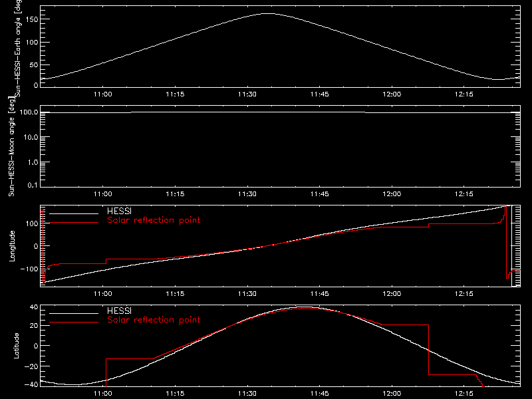Select the 11:15 label of the Longitude plot
The width and height of the screenshot is (532, 399).
coord(175,294)
